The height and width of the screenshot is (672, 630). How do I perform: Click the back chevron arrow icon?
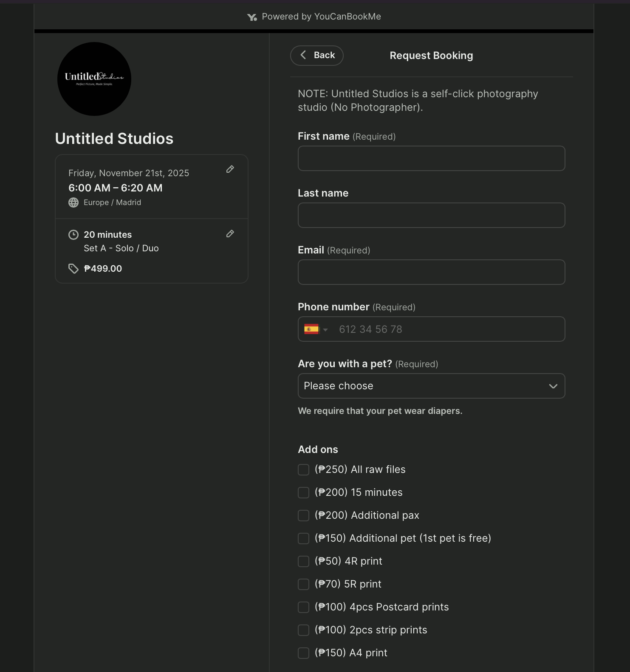(x=303, y=55)
